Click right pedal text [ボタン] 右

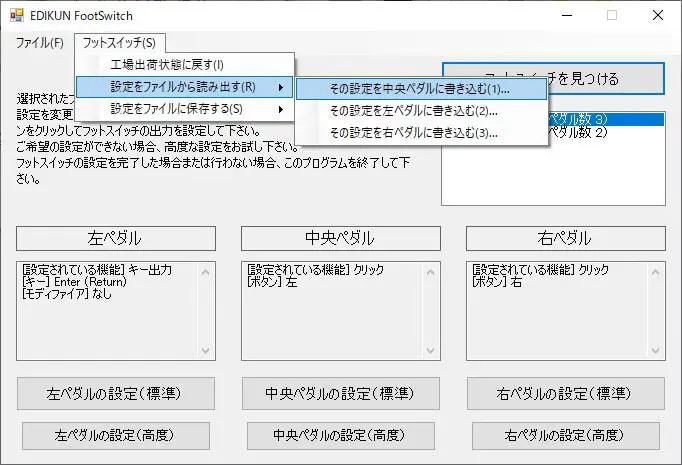pyautogui.click(x=497, y=282)
